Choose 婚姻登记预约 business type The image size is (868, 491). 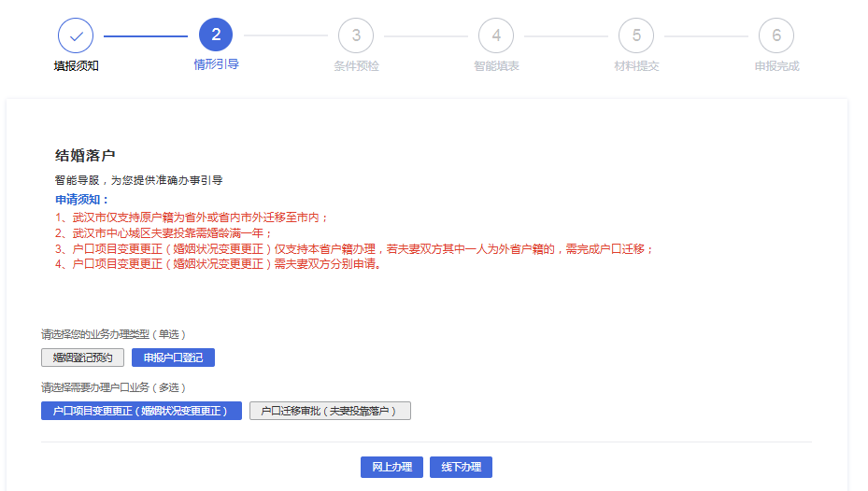(82, 358)
